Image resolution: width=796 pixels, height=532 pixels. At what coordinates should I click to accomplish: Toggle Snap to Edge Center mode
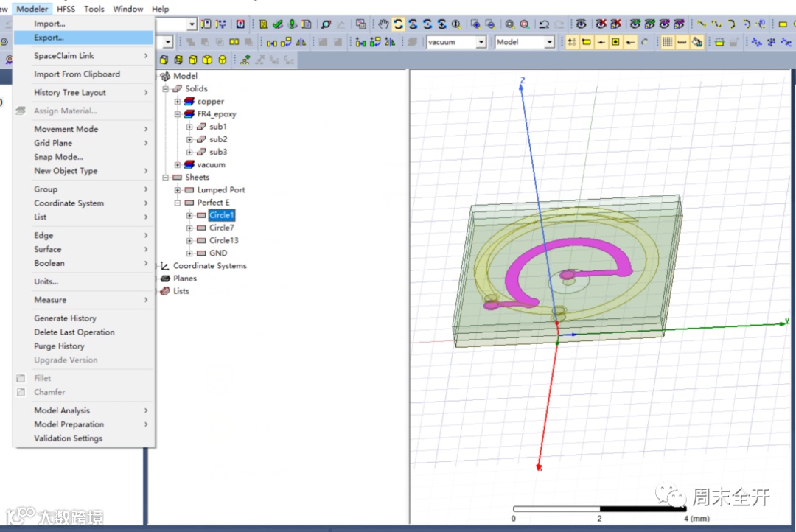tap(601, 42)
